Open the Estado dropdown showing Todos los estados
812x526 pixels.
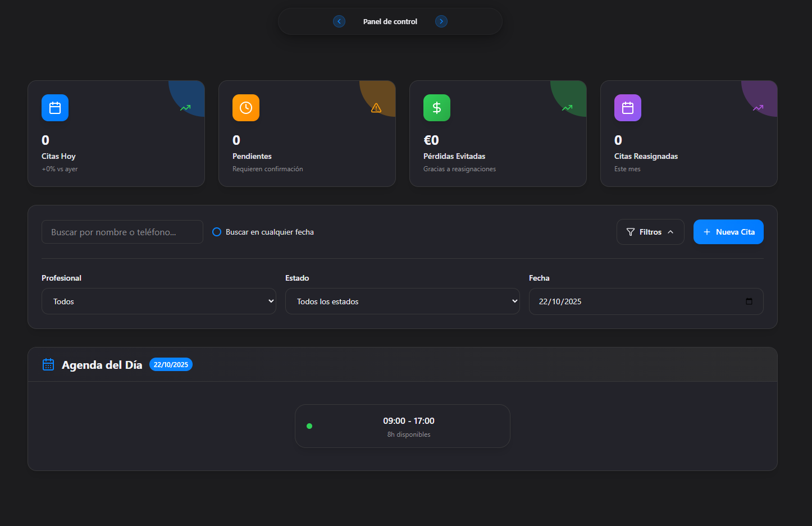[x=402, y=301]
